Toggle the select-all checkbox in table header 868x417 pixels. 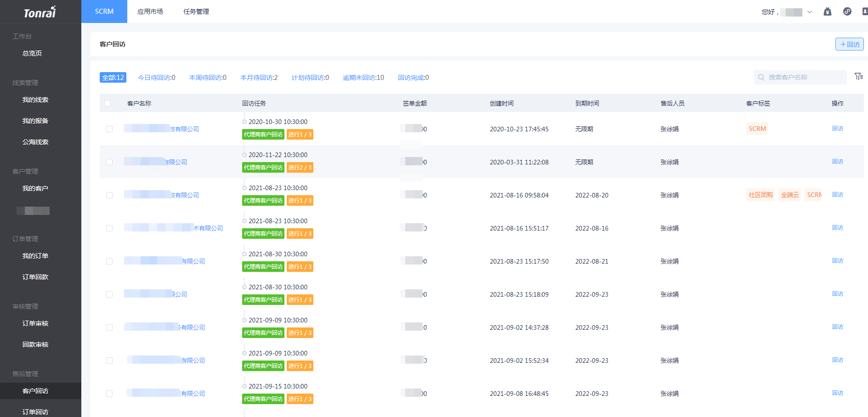pos(108,103)
